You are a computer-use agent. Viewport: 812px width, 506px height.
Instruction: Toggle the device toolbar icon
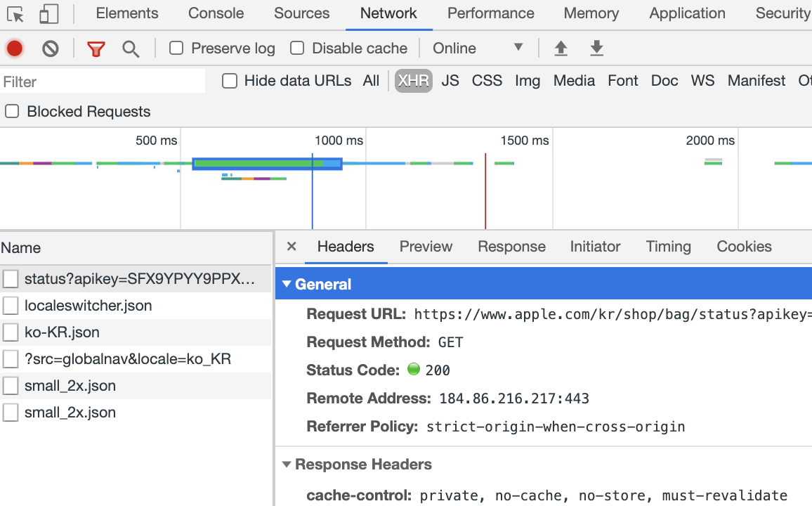point(49,14)
